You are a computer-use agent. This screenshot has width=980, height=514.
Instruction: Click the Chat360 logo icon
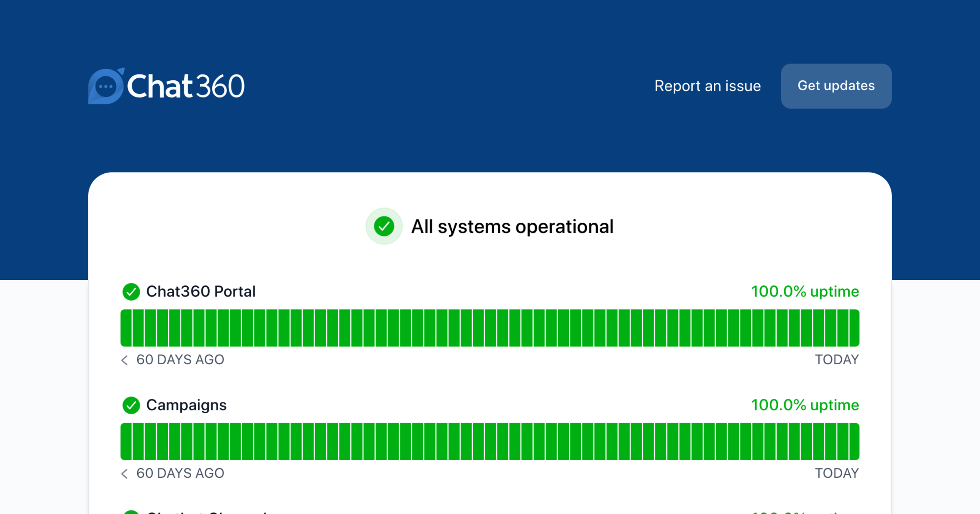(x=106, y=86)
